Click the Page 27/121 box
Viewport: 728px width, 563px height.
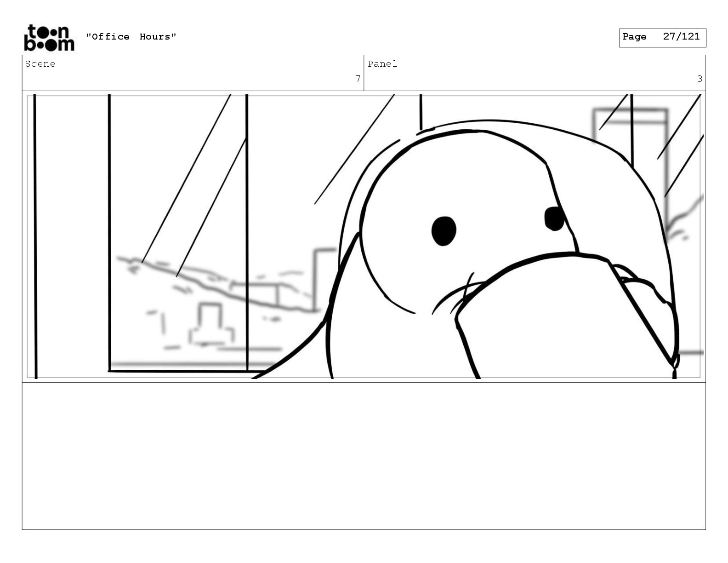662,38
